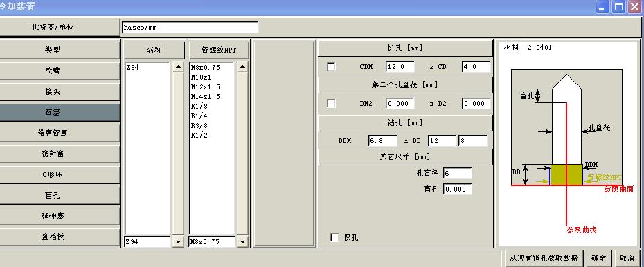This screenshot has height=267, width=644.
Task: Click the up arrow of the 管螺纹NPT list scrollbar
Action: pos(242,67)
